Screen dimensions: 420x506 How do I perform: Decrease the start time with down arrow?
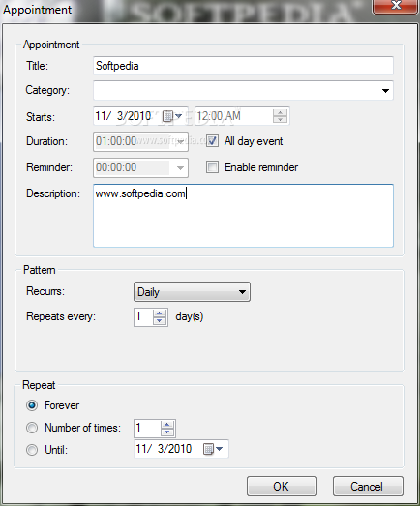click(280, 119)
